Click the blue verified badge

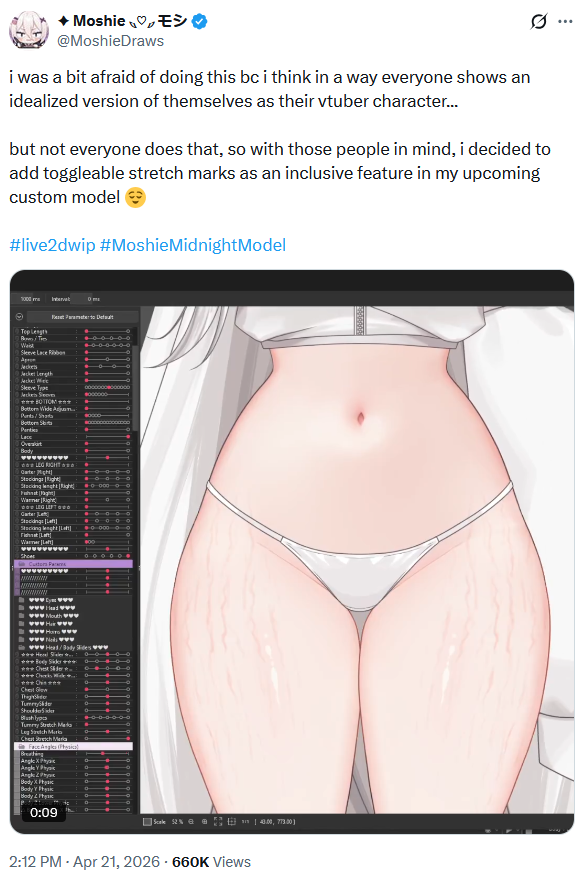199,21
